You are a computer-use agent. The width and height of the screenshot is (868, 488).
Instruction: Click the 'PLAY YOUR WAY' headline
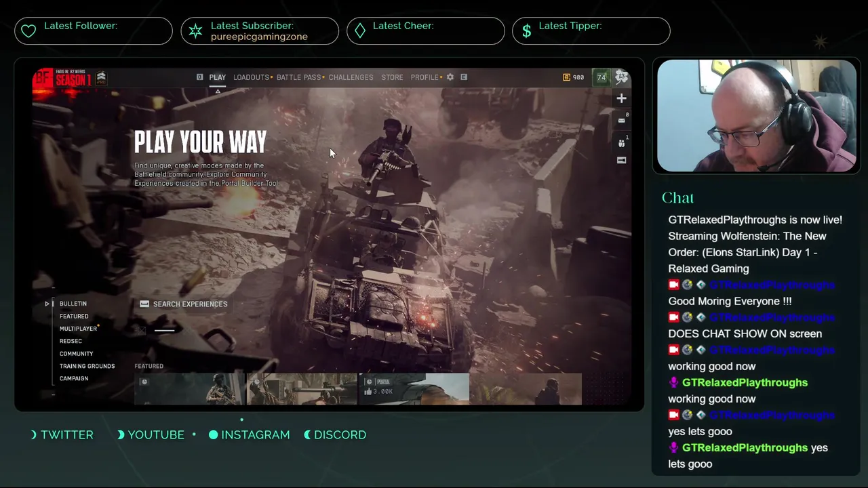coord(201,142)
